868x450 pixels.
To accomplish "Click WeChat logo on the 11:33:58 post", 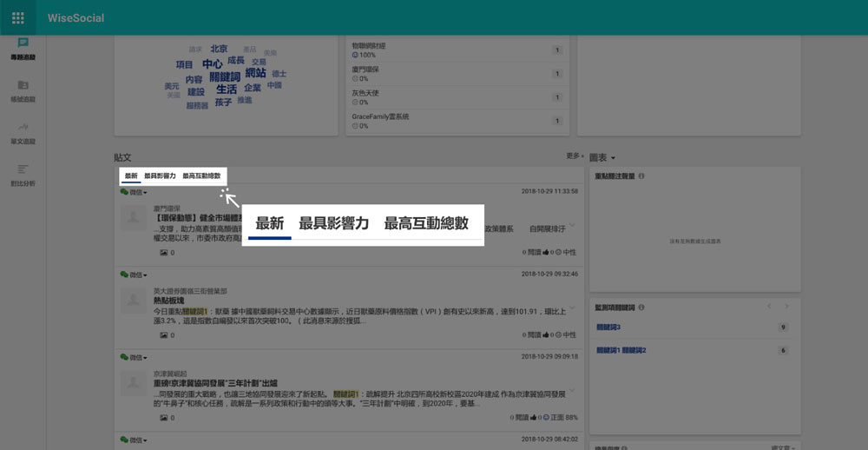I will [x=124, y=192].
